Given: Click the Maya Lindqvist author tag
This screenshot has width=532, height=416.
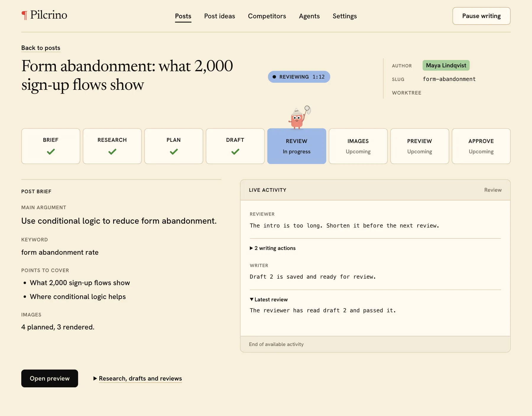Looking at the screenshot, I should pyautogui.click(x=446, y=65).
